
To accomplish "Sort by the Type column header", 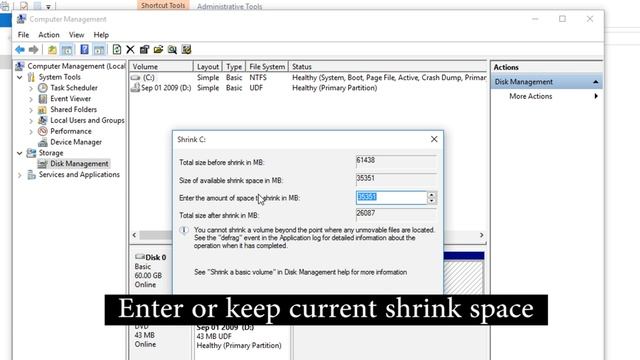I will pos(234,67).
